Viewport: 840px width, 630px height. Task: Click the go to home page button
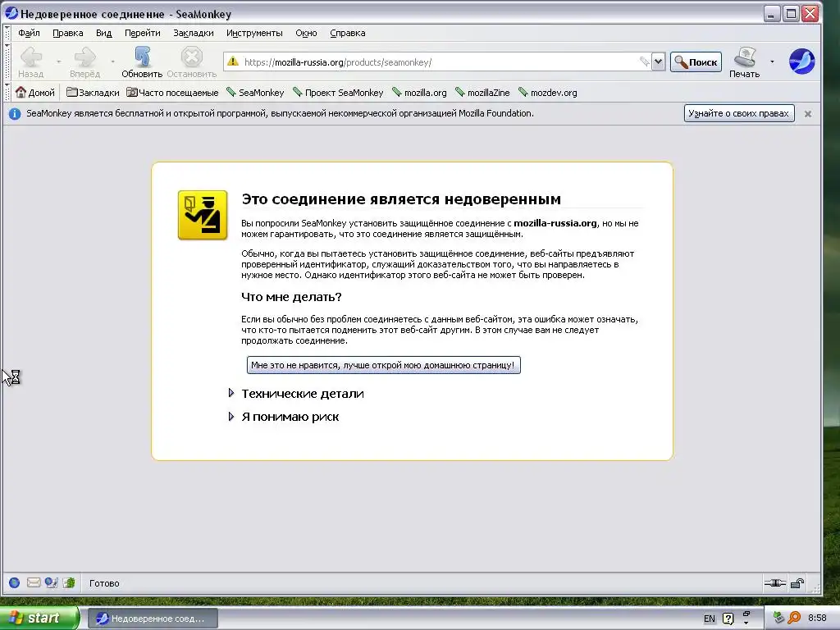click(383, 365)
